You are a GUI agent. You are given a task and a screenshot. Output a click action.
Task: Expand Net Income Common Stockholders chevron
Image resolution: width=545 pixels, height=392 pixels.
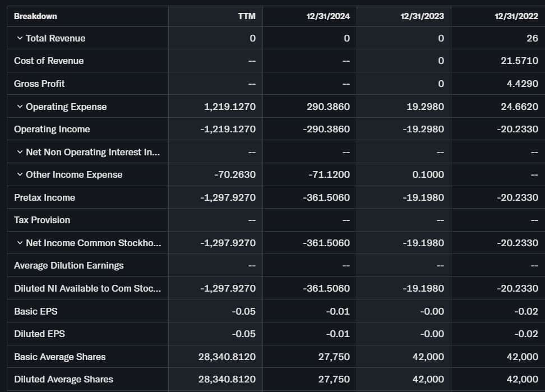[x=20, y=243]
